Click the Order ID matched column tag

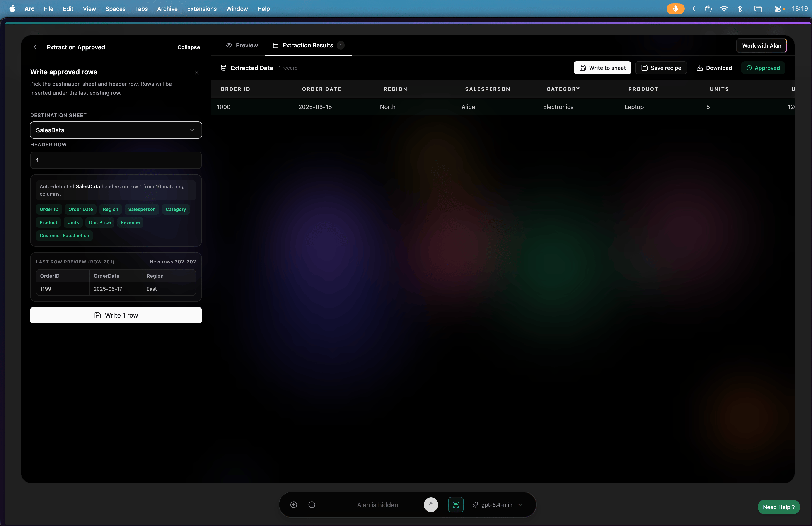point(49,210)
